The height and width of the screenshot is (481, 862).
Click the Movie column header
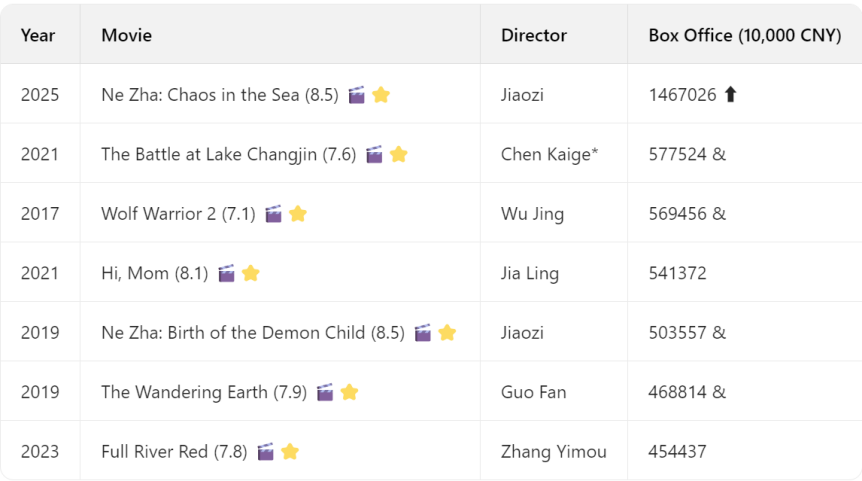tap(127, 35)
